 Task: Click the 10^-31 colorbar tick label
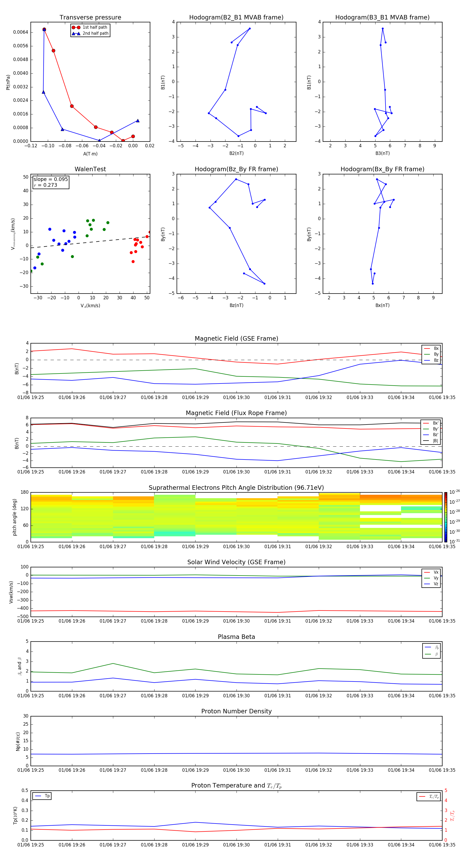[x=454, y=542]
